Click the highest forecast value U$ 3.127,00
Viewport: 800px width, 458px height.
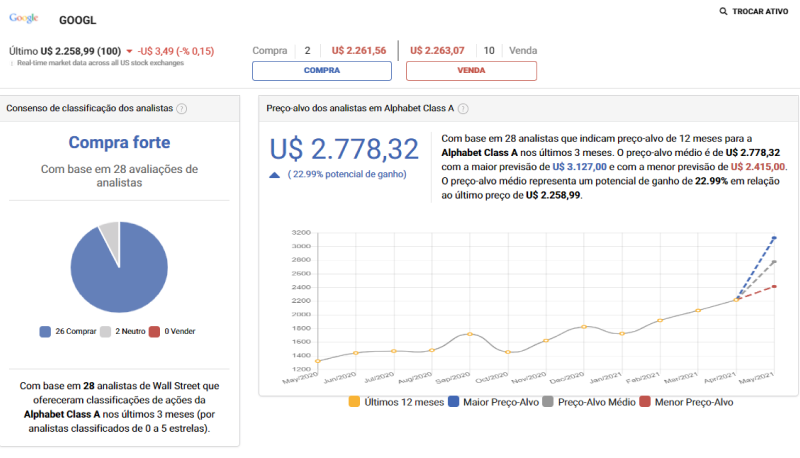(579, 167)
